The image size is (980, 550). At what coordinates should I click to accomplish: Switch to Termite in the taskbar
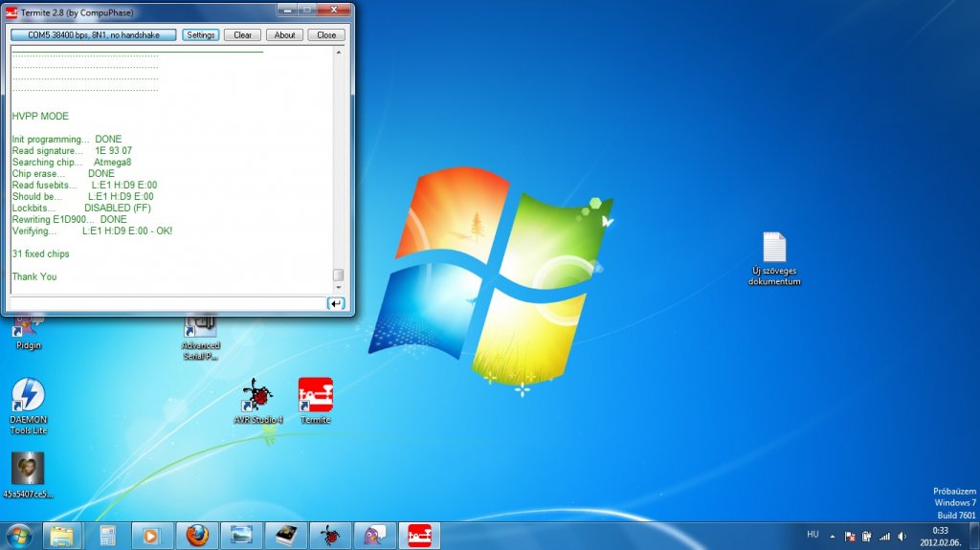[x=419, y=536]
